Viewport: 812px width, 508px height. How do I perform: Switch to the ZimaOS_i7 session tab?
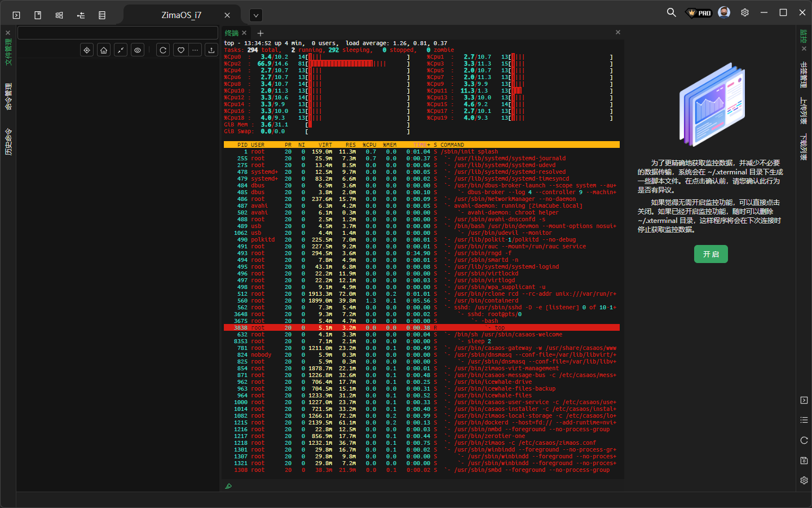point(181,15)
